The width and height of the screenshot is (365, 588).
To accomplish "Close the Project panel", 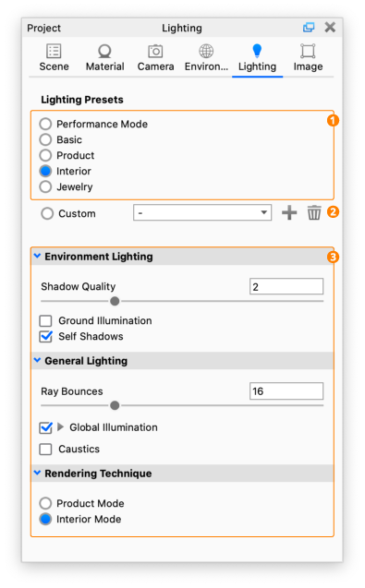I will tap(330, 28).
